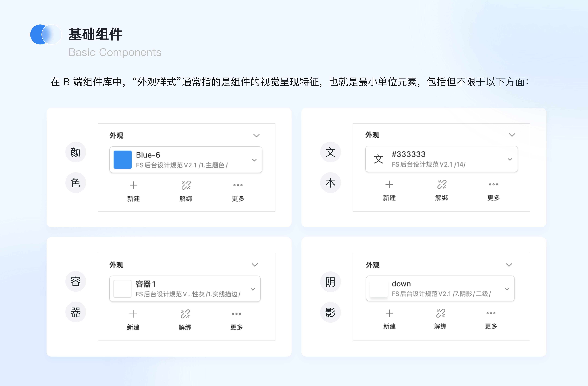Screen dimensions: 588x386
Task: Open the down shadow style dropdown arrow
Action: click(x=507, y=289)
